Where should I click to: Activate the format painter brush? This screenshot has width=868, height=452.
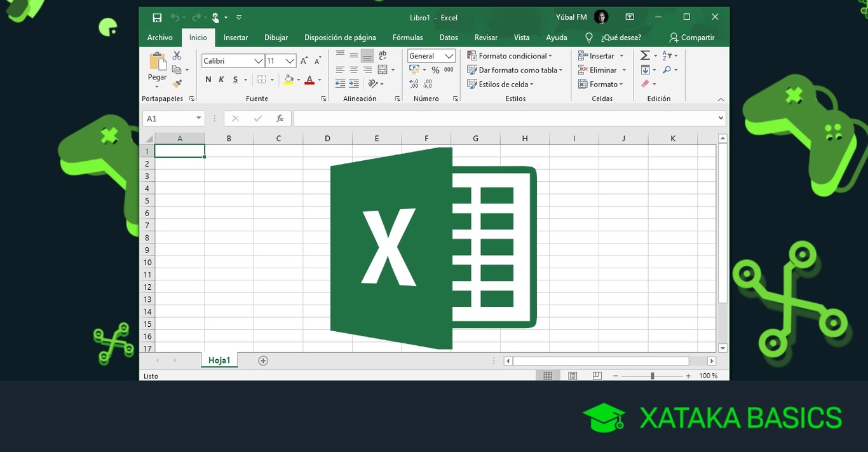(x=177, y=83)
